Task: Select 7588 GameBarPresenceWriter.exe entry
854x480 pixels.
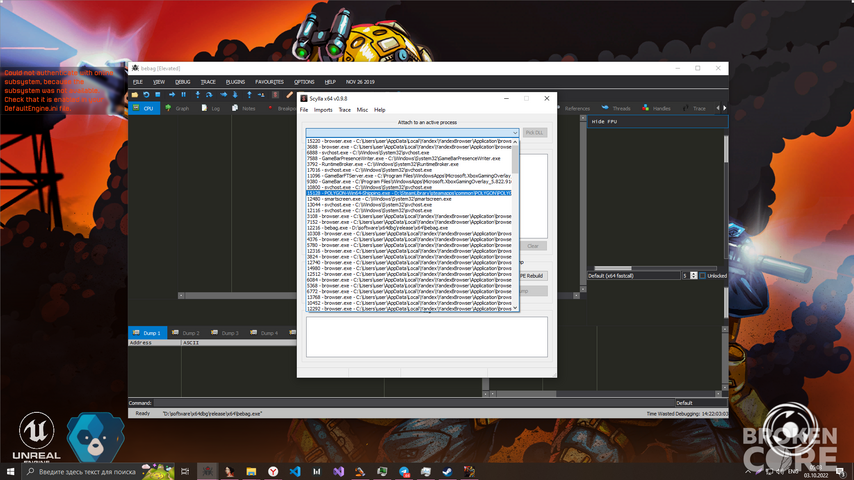Action: (x=408, y=159)
